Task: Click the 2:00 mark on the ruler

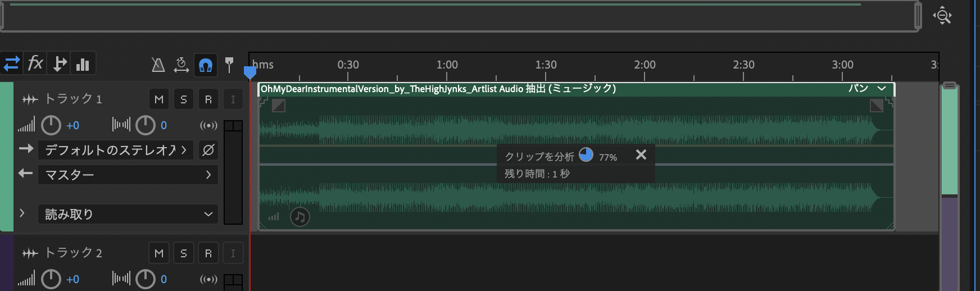Action: tap(645, 65)
